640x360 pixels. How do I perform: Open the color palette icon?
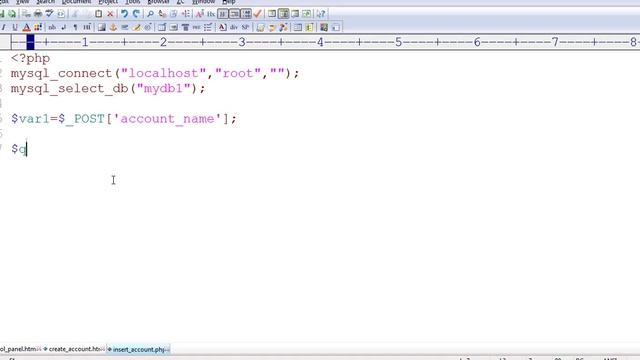tap(38, 27)
